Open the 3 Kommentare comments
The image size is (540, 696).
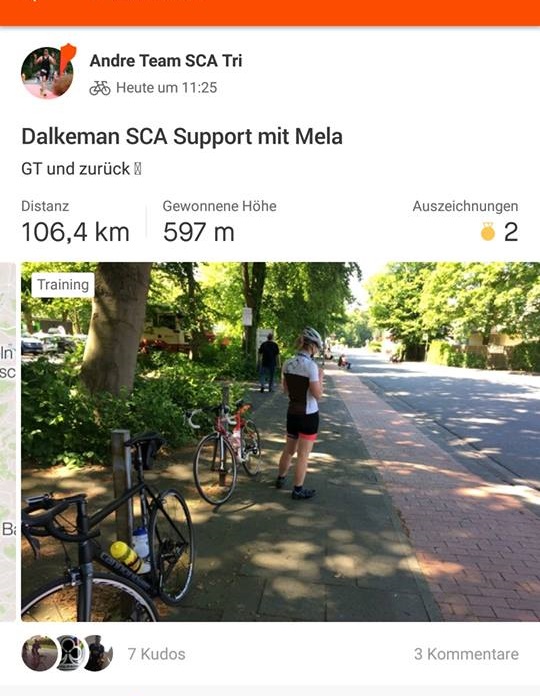coord(466,654)
